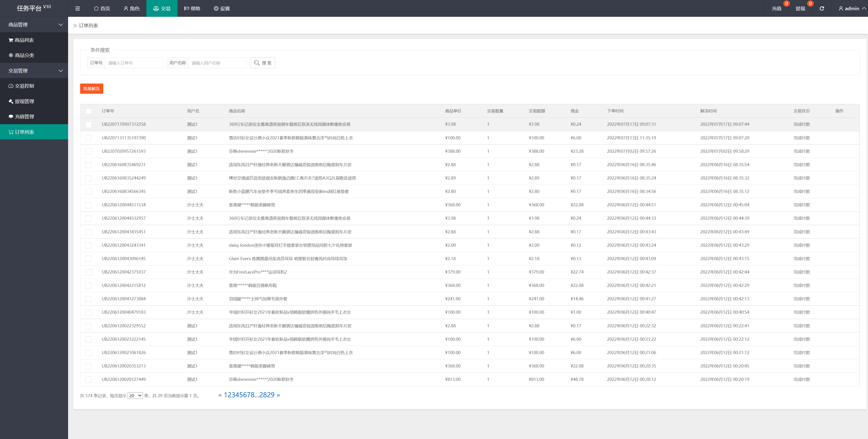
Task: Open the 帮助 menu item
Action: (195, 8)
